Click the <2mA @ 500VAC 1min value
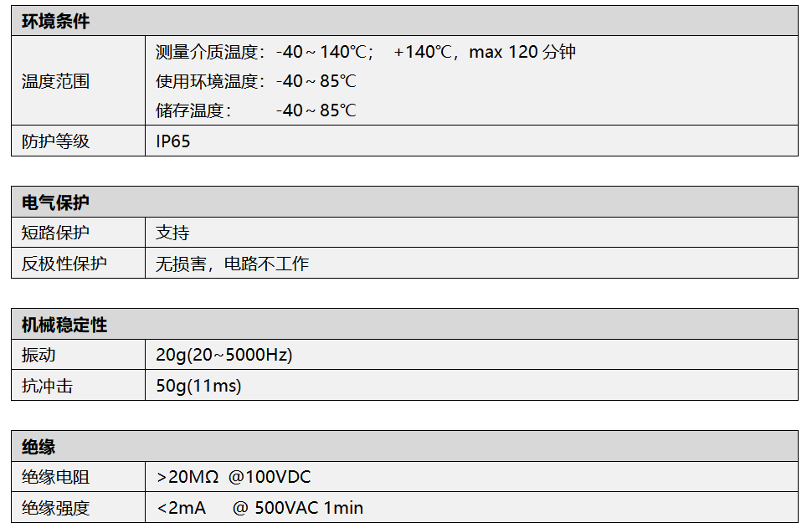Viewport: 812px width, 528px height. pyautogui.click(x=260, y=508)
